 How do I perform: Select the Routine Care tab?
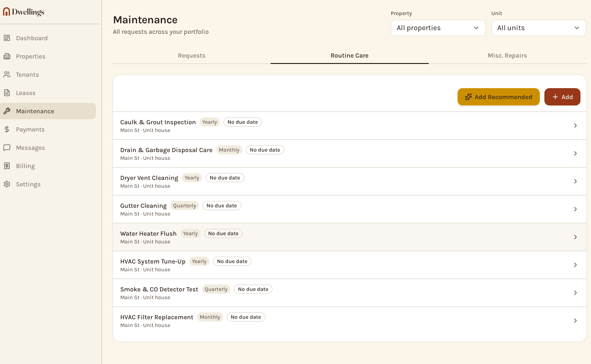(350, 56)
